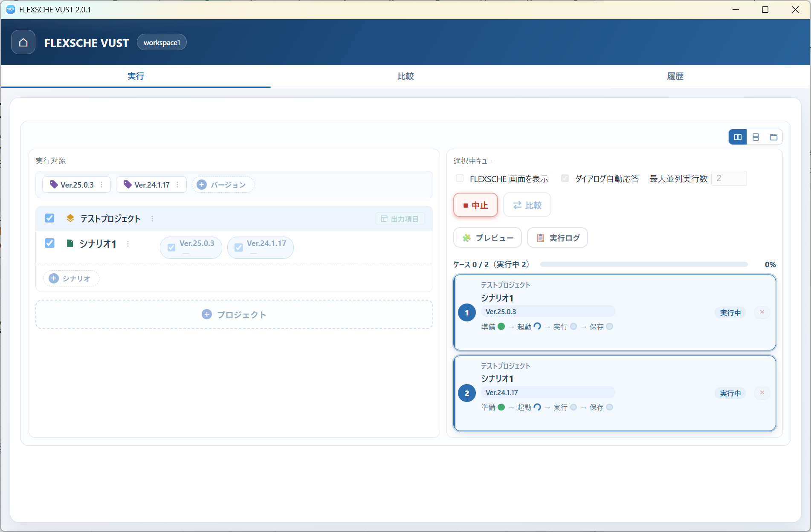
Task: Click the 選択中キュー panel heading
Action: click(x=472, y=161)
